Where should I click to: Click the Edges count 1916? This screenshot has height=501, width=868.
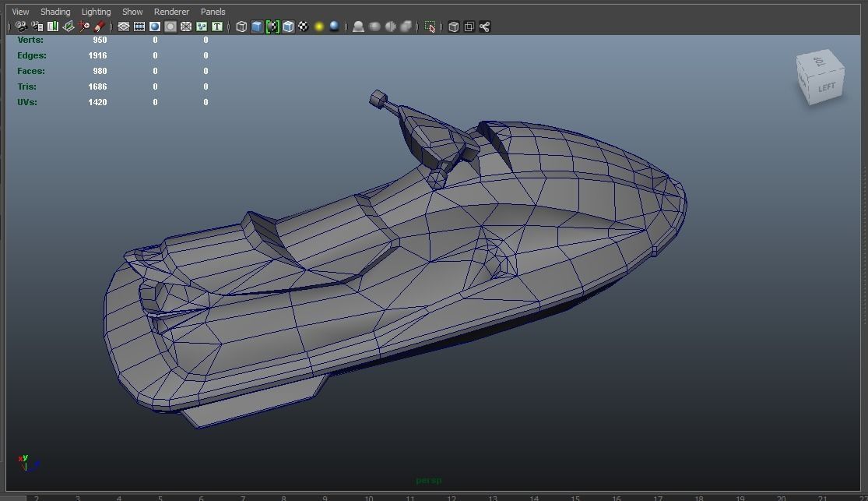pos(97,55)
